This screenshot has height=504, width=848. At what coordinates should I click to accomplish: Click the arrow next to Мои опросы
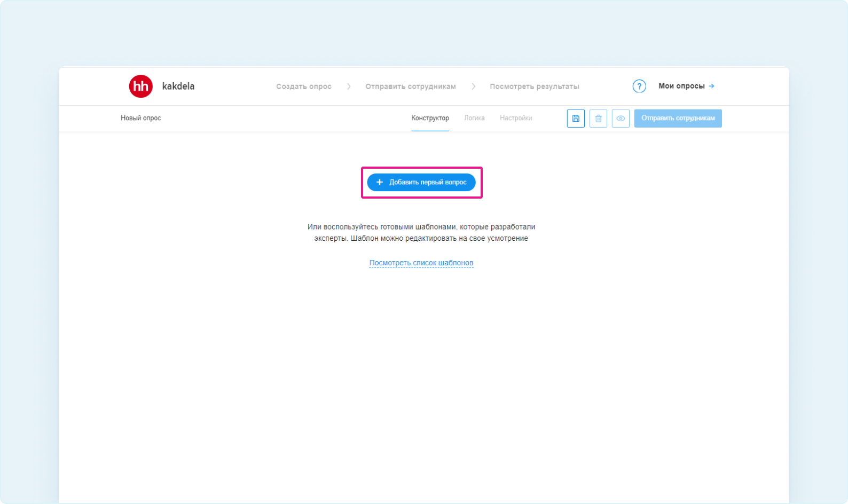pyautogui.click(x=711, y=86)
